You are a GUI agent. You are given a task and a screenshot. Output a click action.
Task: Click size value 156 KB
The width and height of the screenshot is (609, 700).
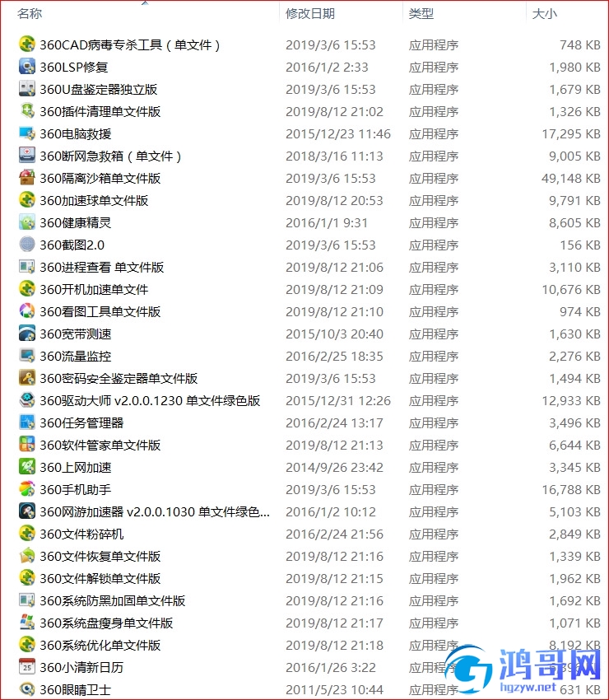click(580, 245)
